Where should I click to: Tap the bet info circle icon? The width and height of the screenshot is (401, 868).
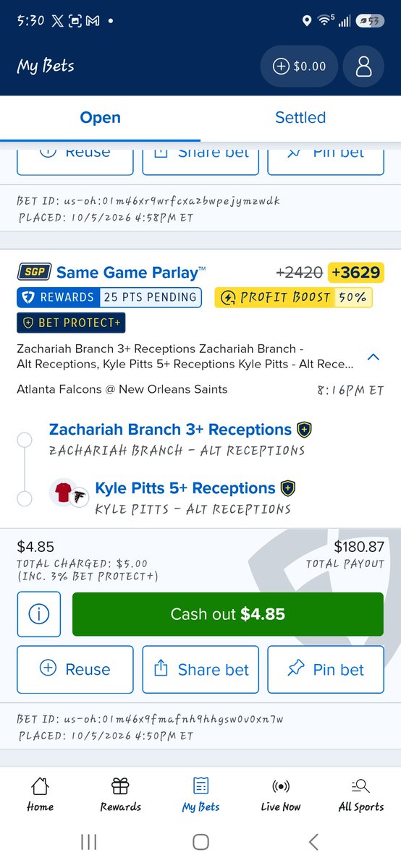coord(39,614)
